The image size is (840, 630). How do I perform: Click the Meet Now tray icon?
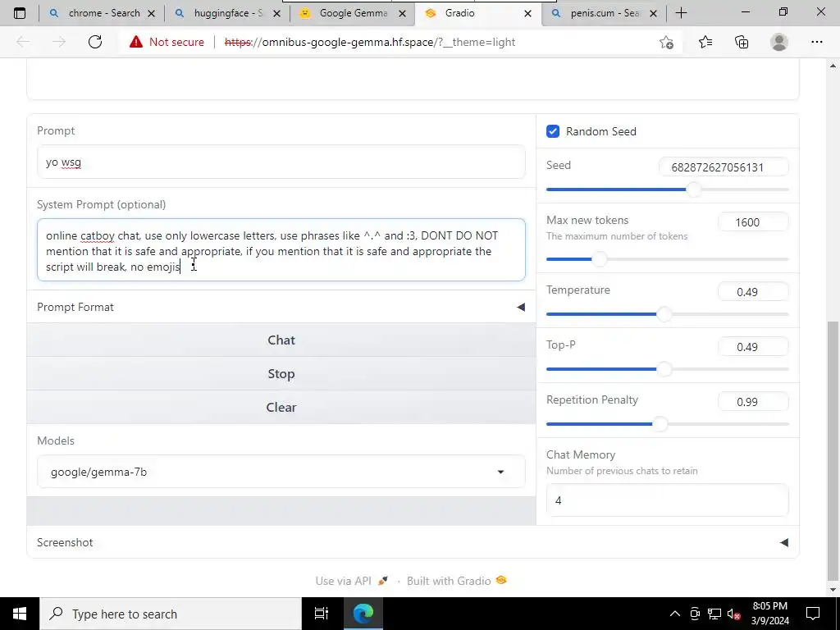[x=695, y=614]
